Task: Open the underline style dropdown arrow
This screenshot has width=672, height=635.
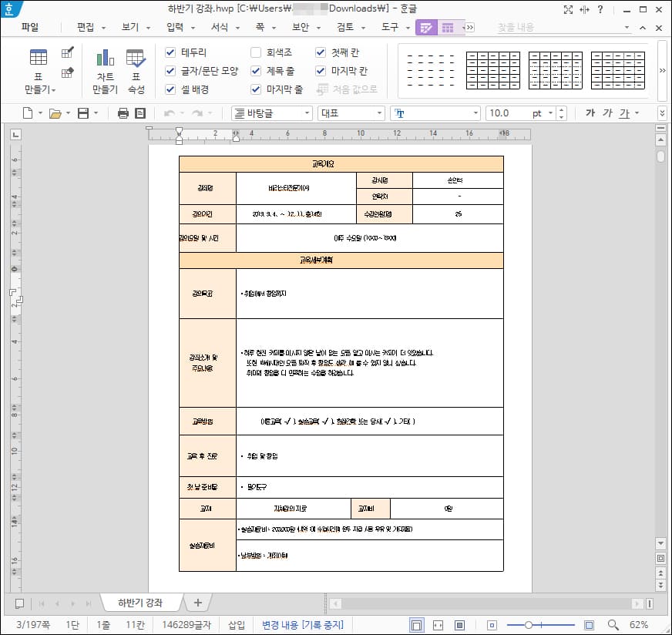Action: [x=637, y=113]
